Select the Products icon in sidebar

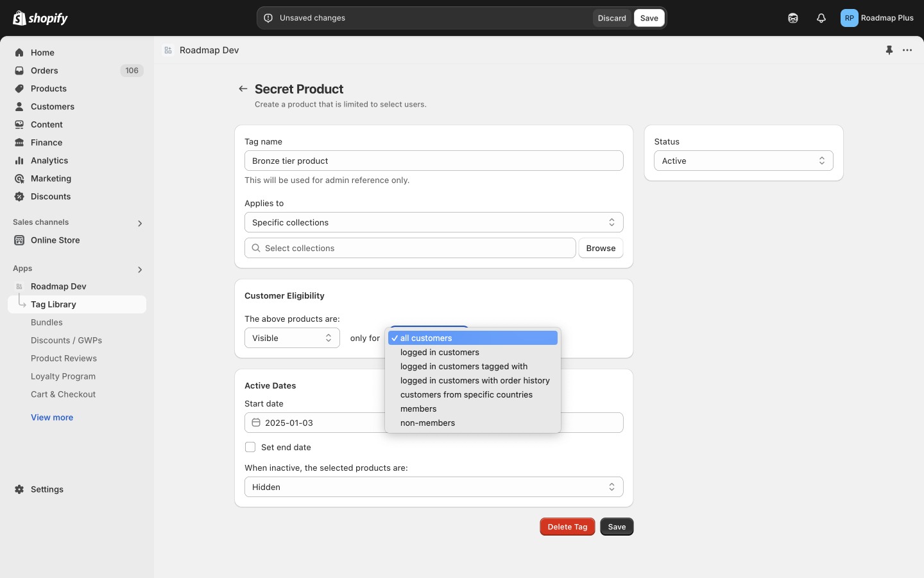tap(19, 89)
